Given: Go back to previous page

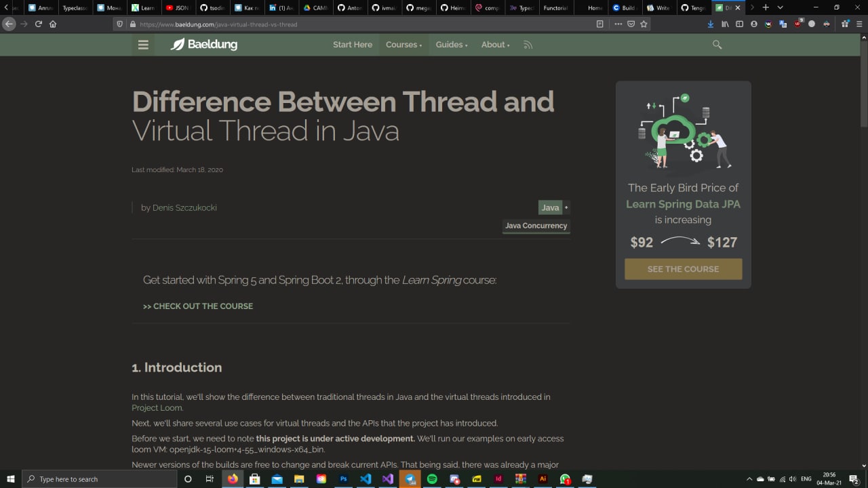Looking at the screenshot, I should 9,24.
